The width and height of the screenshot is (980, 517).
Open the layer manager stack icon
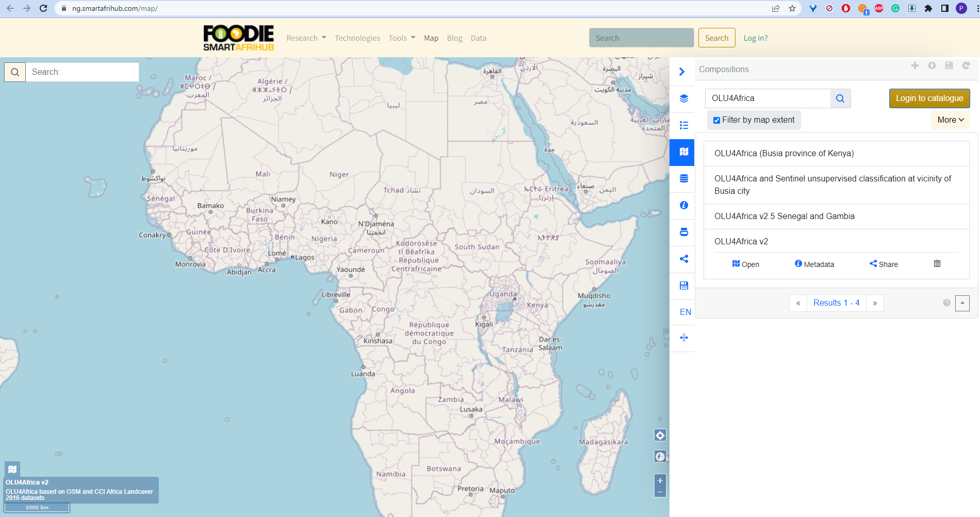click(683, 98)
